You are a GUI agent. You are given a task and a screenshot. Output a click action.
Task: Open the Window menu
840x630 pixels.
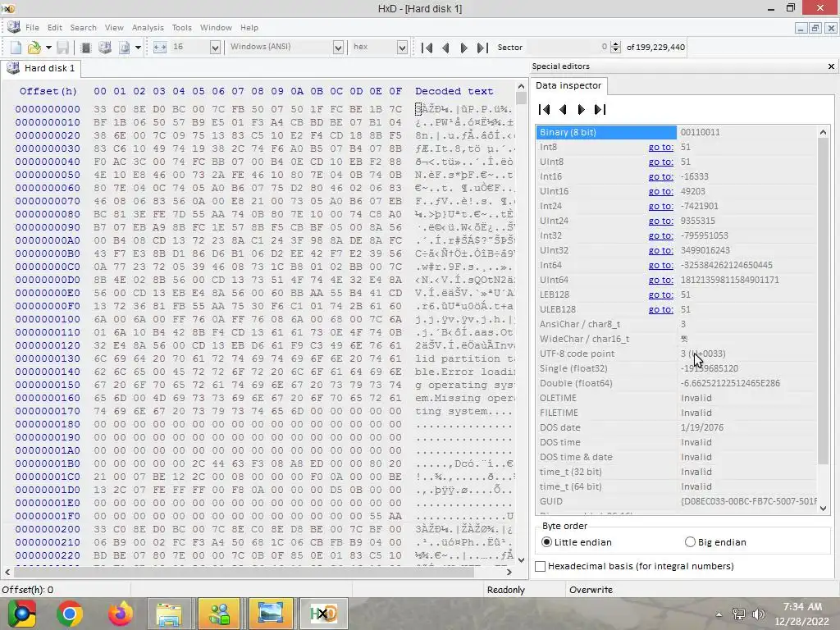(x=216, y=27)
